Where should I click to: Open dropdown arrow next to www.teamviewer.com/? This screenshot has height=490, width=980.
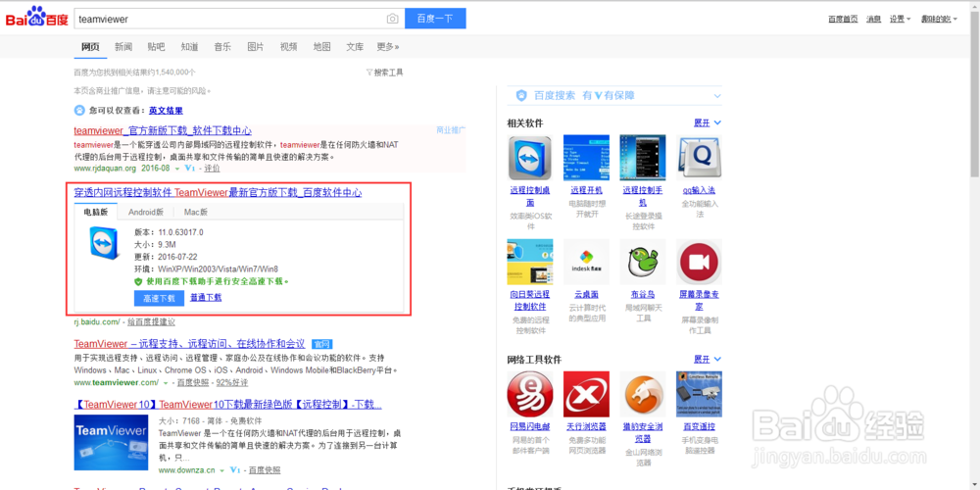coord(166,382)
